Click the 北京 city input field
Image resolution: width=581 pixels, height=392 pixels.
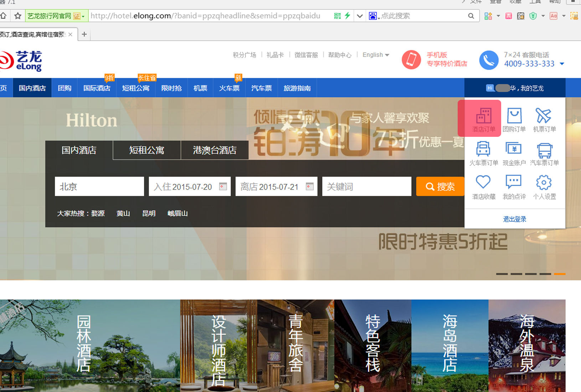pos(99,186)
